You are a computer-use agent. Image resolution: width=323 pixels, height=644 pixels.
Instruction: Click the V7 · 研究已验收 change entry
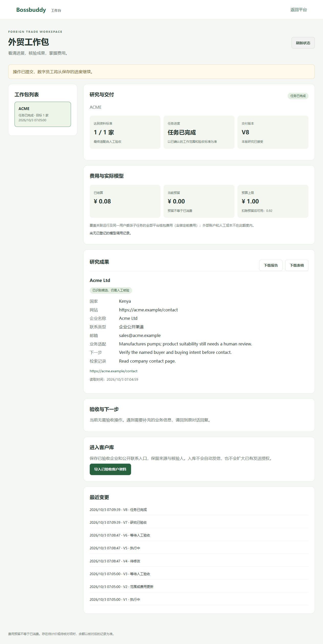pyautogui.click(x=118, y=522)
